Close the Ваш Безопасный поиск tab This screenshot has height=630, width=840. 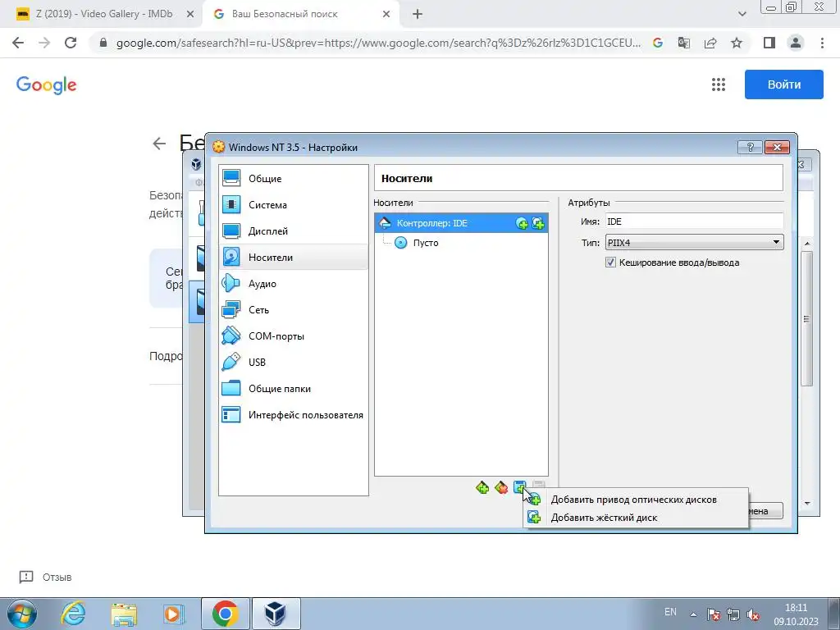pyautogui.click(x=386, y=15)
